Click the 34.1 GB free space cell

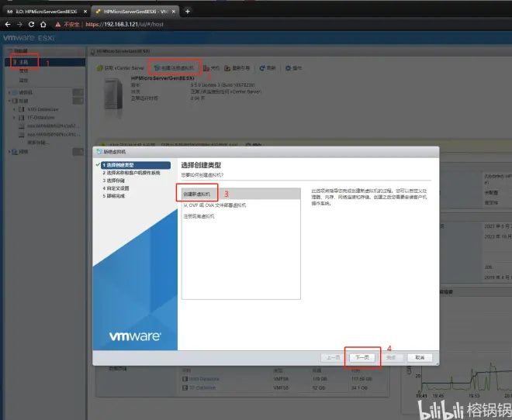pos(359,387)
